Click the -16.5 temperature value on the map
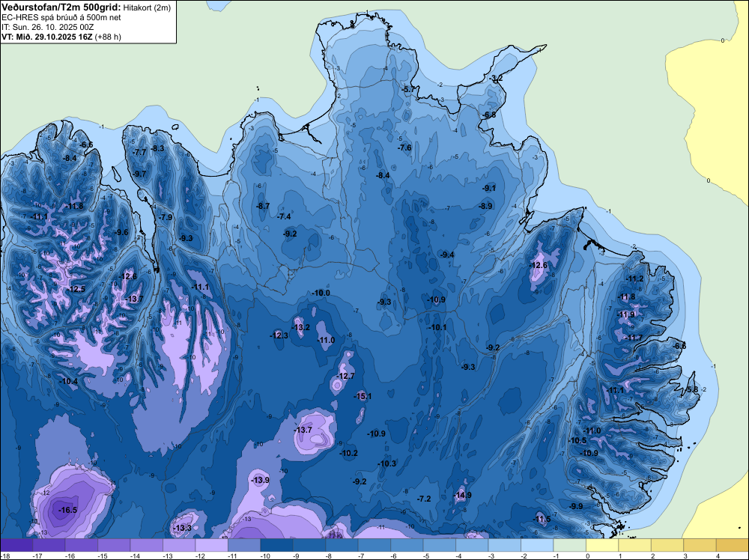The height and width of the screenshot is (560, 749). tap(68, 510)
